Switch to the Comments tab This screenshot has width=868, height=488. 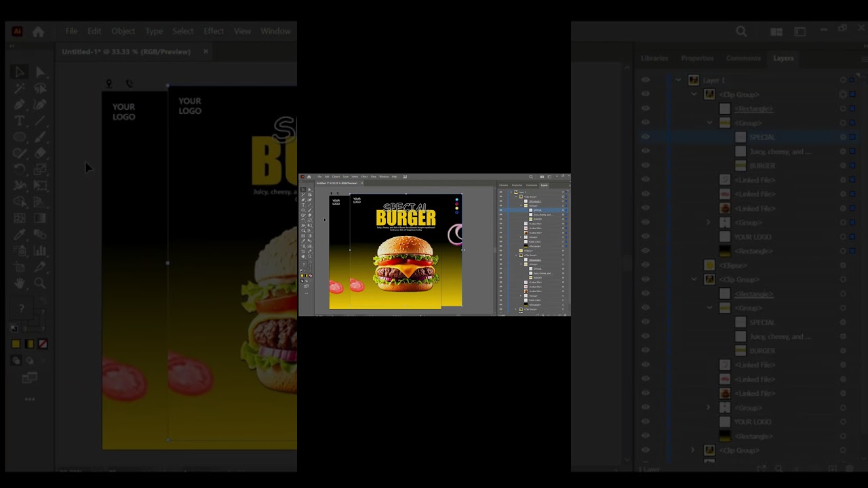pos(743,58)
